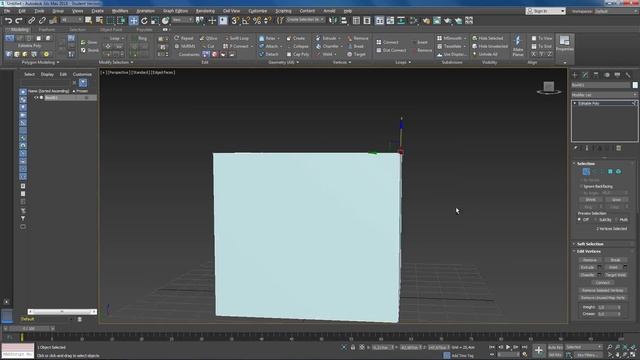Click the ViewCube in the viewport
The height and width of the screenshot is (360, 640).
pyautogui.click(x=549, y=87)
